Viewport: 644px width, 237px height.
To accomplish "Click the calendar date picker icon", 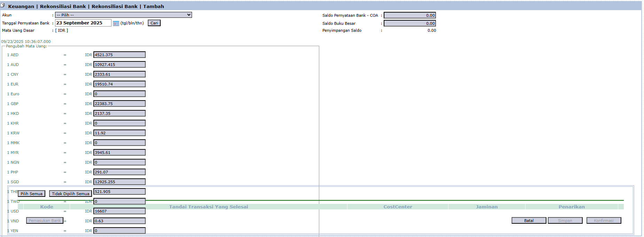I will (x=116, y=23).
